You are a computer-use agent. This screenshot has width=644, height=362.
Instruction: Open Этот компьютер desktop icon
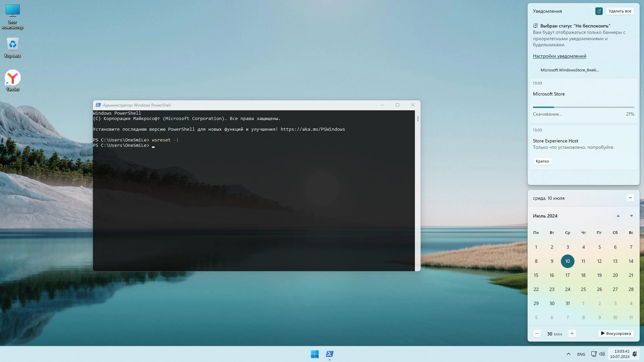[x=13, y=16]
